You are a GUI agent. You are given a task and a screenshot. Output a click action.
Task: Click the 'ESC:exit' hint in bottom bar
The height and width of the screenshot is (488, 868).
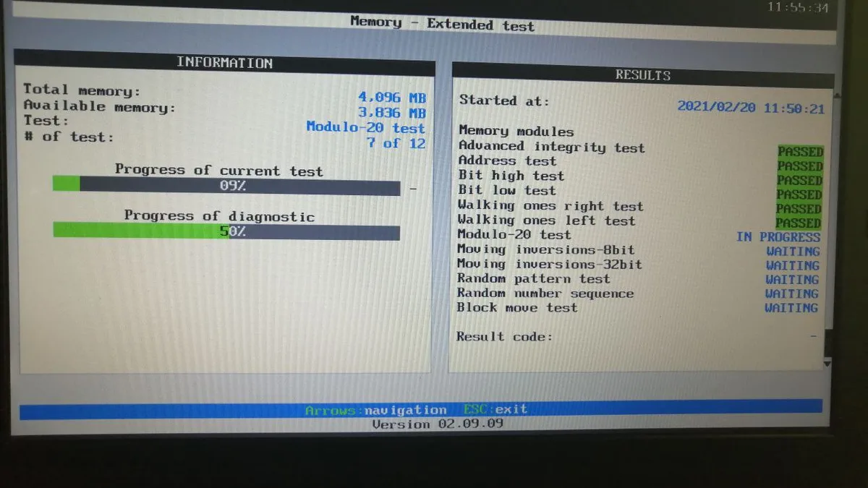[x=495, y=409]
